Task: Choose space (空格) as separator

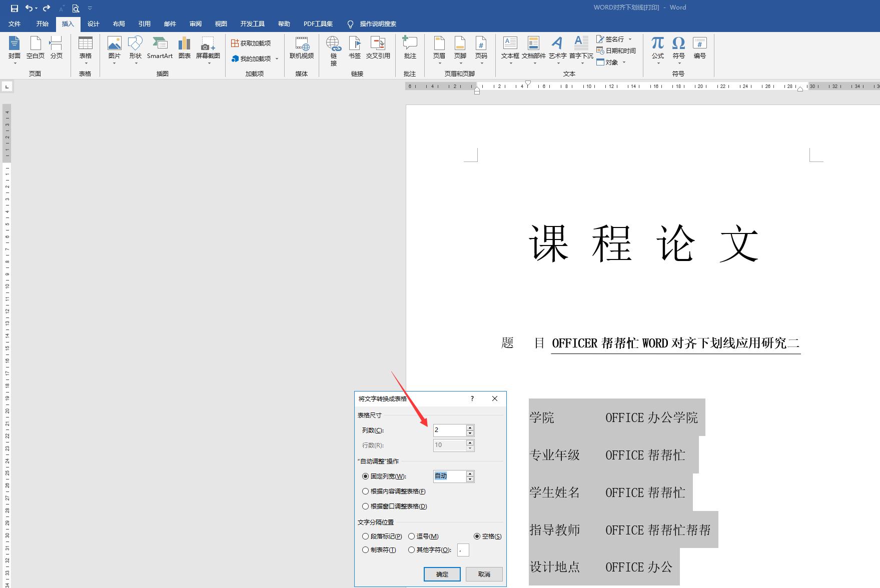Action: 477,536
